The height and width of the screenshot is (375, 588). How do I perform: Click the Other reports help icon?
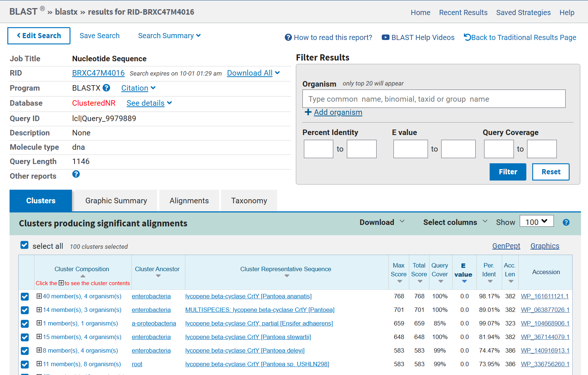point(76,174)
